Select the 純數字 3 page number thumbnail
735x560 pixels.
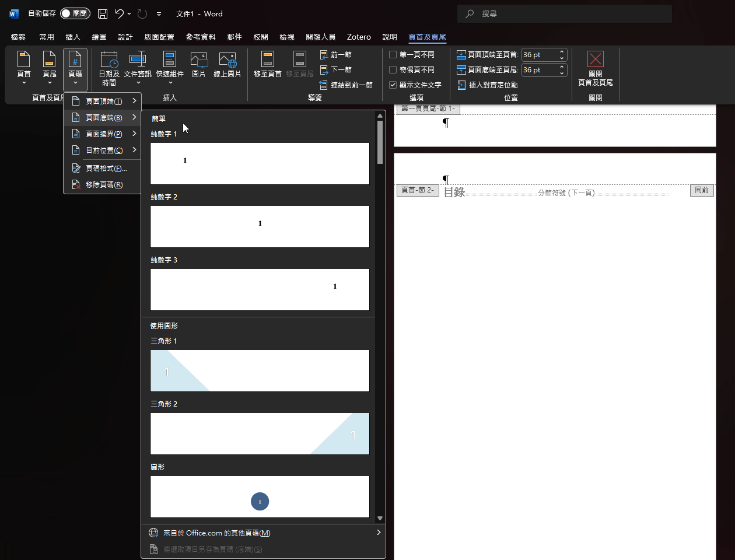point(260,289)
